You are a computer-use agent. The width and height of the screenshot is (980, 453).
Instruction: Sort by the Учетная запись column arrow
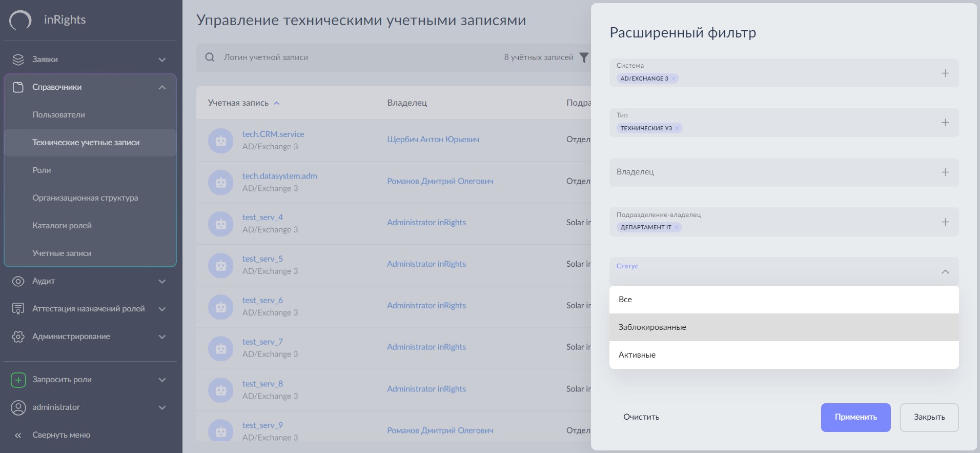pos(277,103)
